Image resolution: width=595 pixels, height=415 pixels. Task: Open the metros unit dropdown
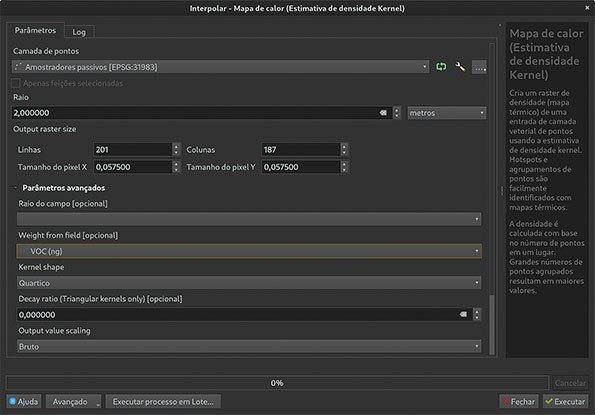[447, 113]
